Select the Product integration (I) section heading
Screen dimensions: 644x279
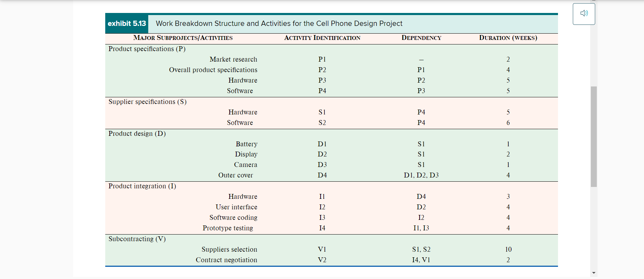pyautogui.click(x=142, y=186)
